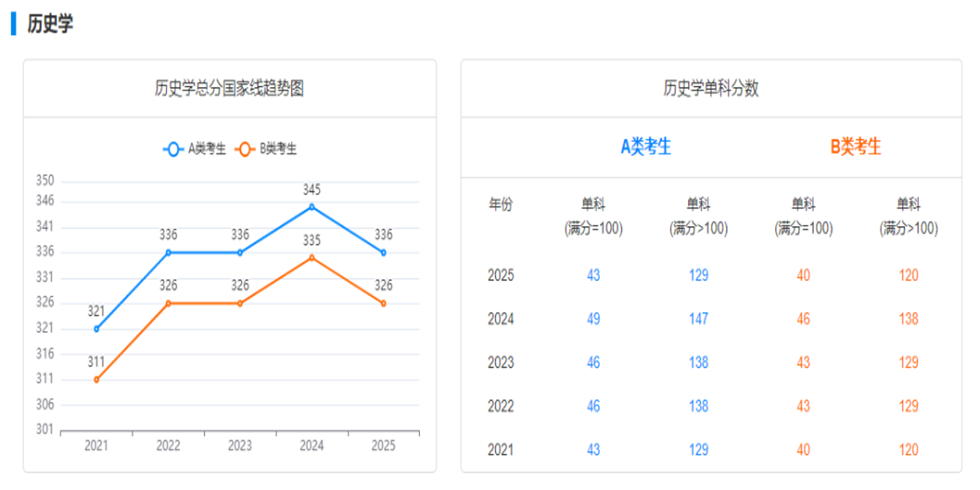Click the 2021 row year in the table
Image resolution: width=980 pixels, height=490 pixels.
[x=500, y=450]
